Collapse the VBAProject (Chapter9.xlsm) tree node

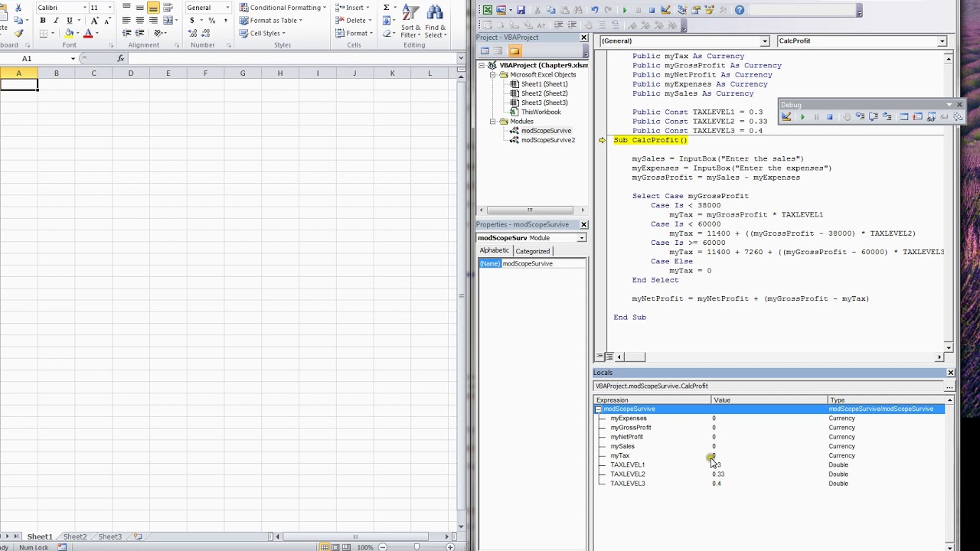(x=483, y=65)
